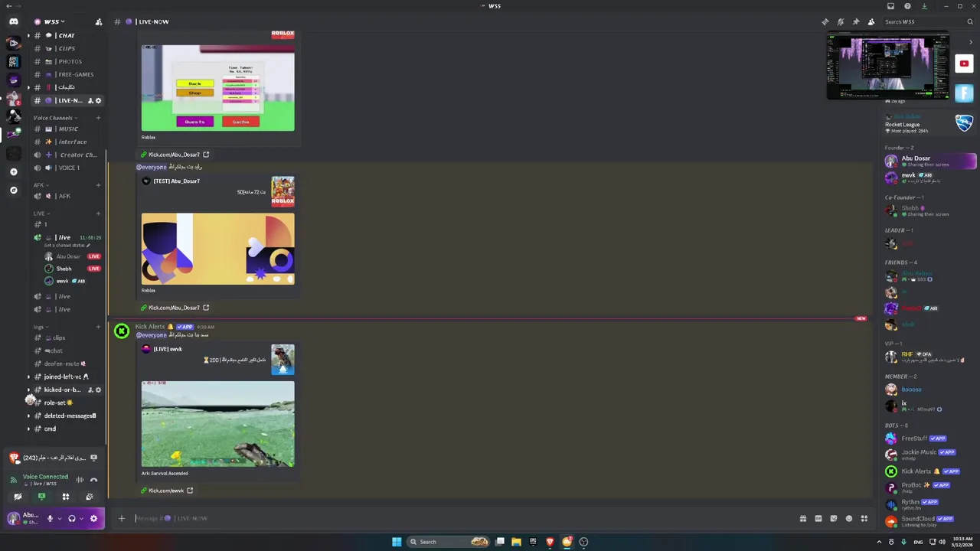Open the MUSIC channel

point(66,129)
